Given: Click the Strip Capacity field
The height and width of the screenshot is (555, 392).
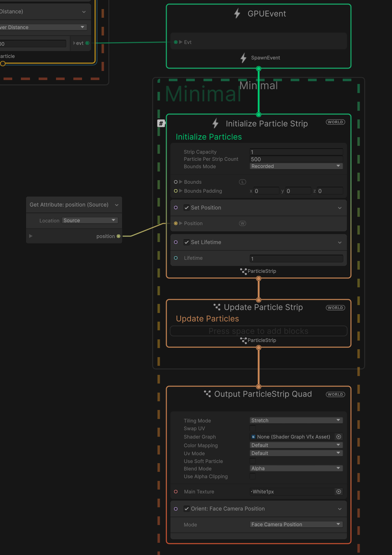Looking at the screenshot, I should pyautogui.click(x=296, y=152).
